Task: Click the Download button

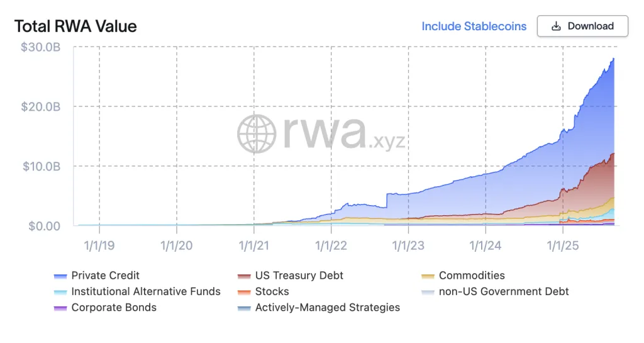Action: tap(582, 26)
